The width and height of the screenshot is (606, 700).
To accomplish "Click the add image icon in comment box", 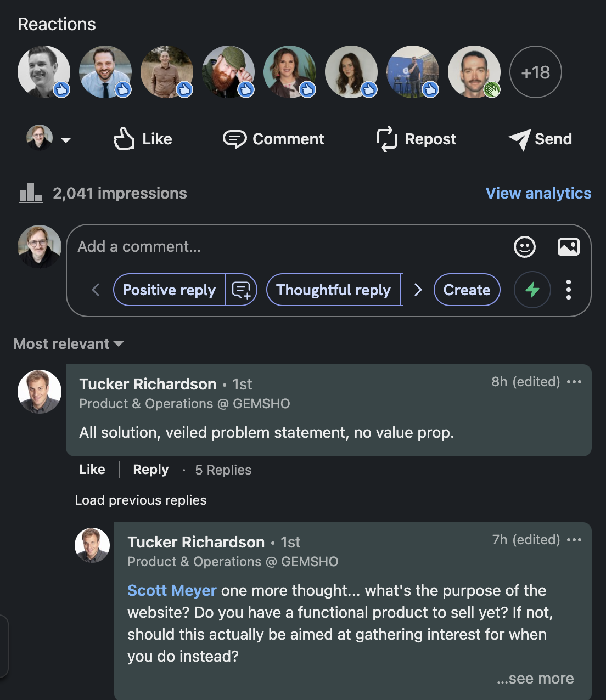I will point(569,247).
